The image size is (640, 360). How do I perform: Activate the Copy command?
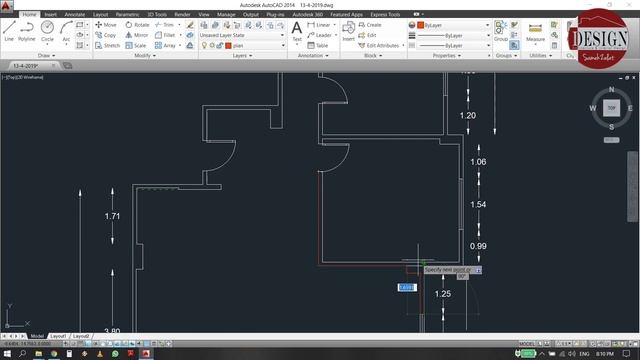[x=106, y=35]
